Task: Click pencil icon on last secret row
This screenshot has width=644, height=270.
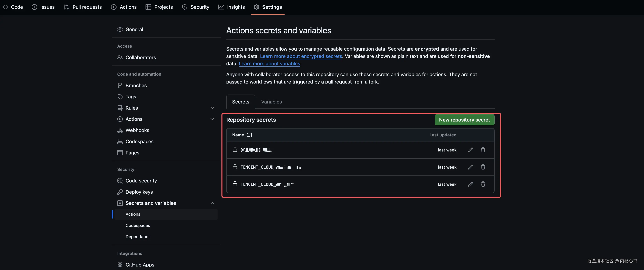Action: [x=470, y=184]
